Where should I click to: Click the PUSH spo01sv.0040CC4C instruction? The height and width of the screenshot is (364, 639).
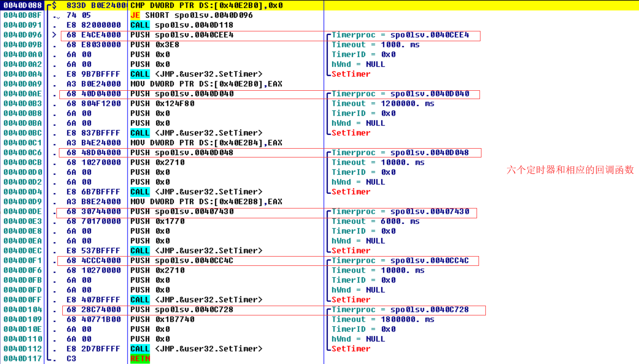coord(182,260)
